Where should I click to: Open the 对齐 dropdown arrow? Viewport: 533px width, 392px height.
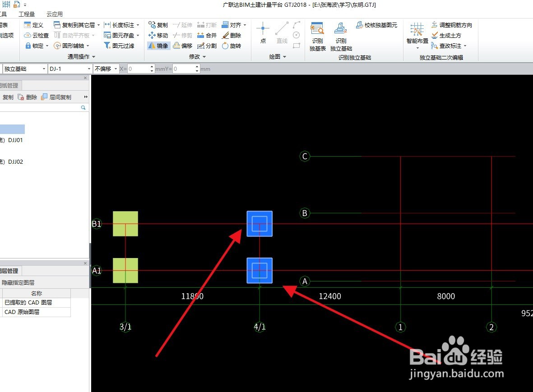point(245,25)
